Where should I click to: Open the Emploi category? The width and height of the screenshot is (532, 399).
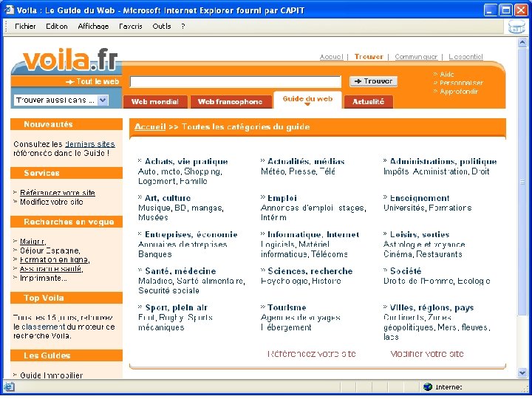click(x=282, y=198)
